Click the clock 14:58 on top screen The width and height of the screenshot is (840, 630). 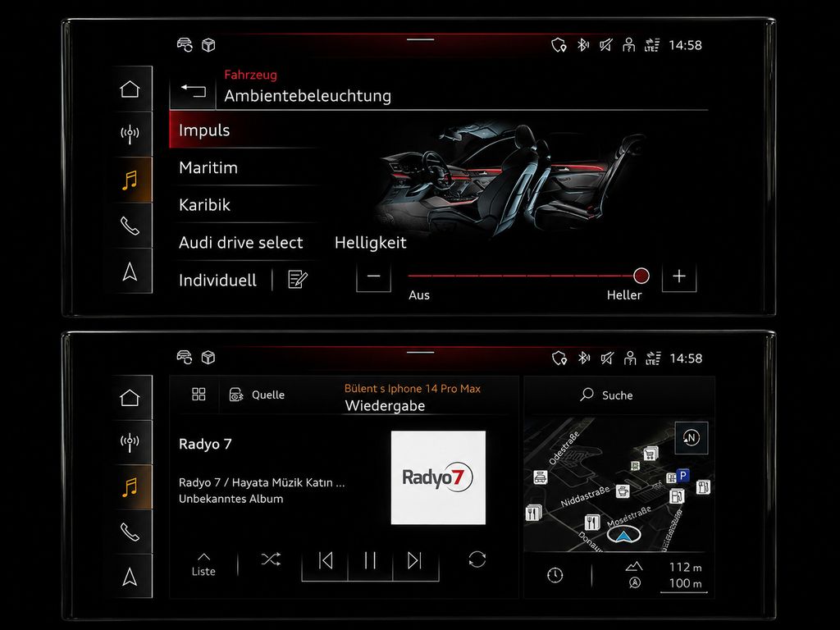pyautogui.click(x=685, y=45)
